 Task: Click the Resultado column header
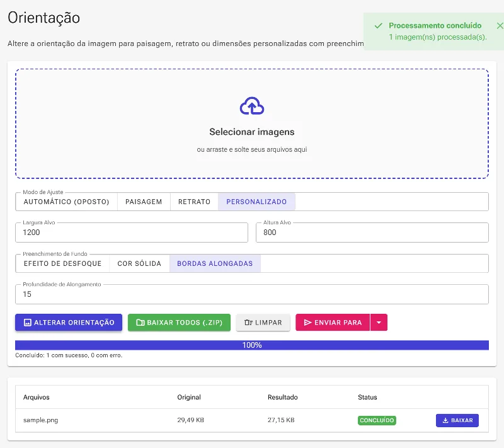tap(282, 397)
